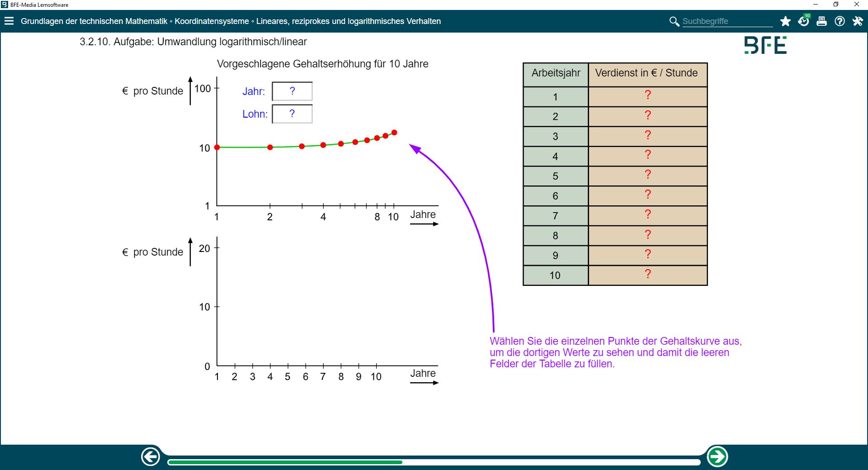
Task: Click 'Grundlagen der technischen Mathematik' breadcrumb
Action: pos(94,21)
